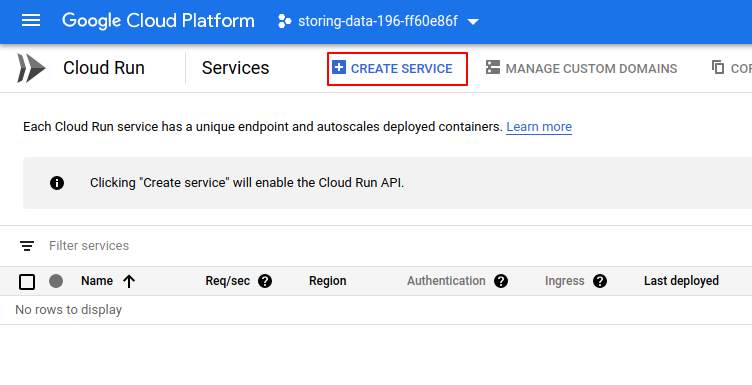Click the info icon in the notice banner
Screen dimensions: 752x385
pyautogui.click(x=57, y=183)
